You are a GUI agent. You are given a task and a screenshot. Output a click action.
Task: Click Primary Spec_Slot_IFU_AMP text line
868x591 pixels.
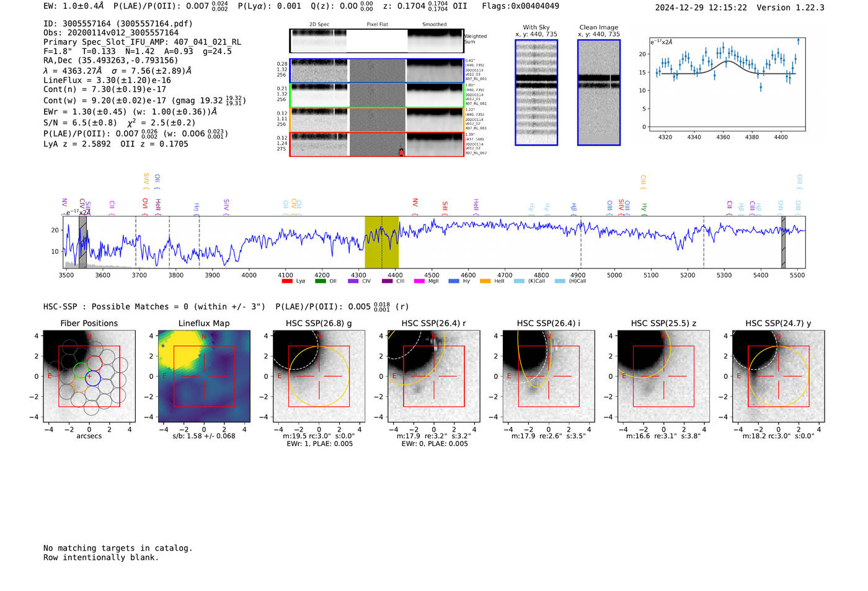[x=143, y=42]
